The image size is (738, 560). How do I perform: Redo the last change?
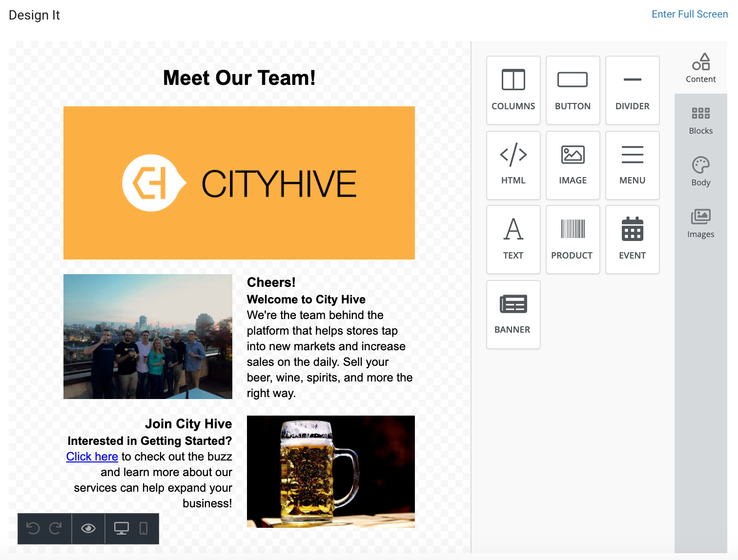click(x=56, y=528)
